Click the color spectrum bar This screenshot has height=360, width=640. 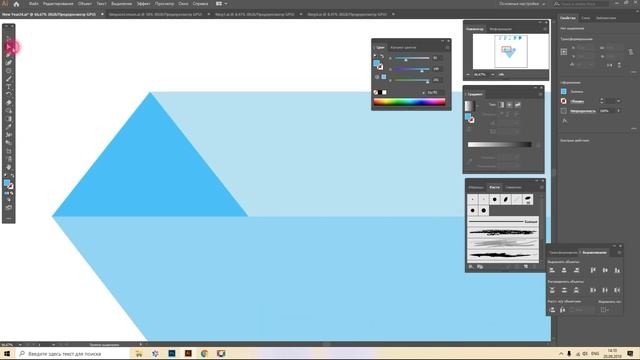click(x=409, y=102)
